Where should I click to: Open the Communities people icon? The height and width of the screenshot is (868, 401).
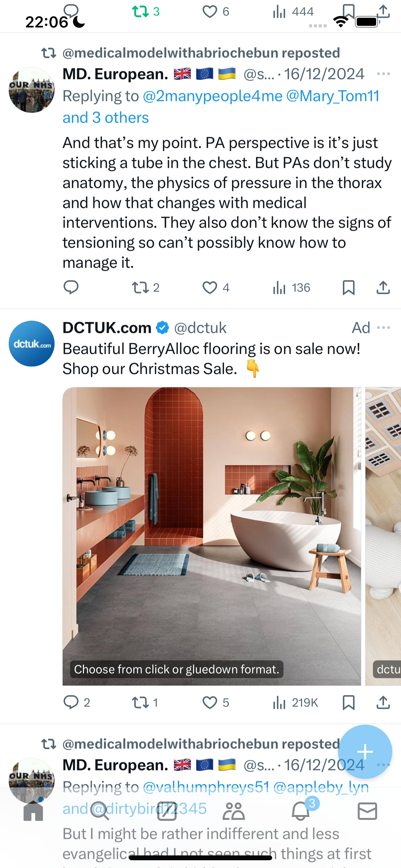tap(233, 811)
